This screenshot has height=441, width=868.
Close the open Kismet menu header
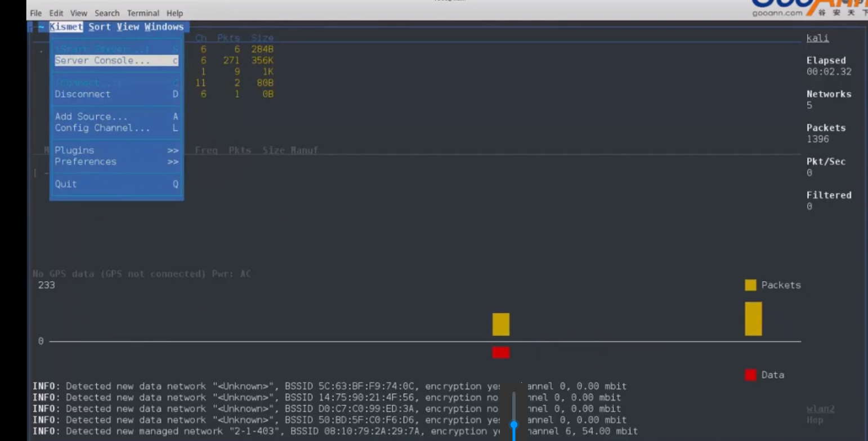(x=66, y=27)
